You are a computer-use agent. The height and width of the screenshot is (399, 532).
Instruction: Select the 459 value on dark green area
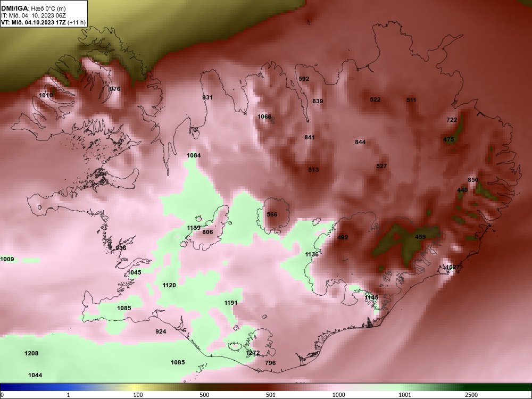(x=420, y=237)
